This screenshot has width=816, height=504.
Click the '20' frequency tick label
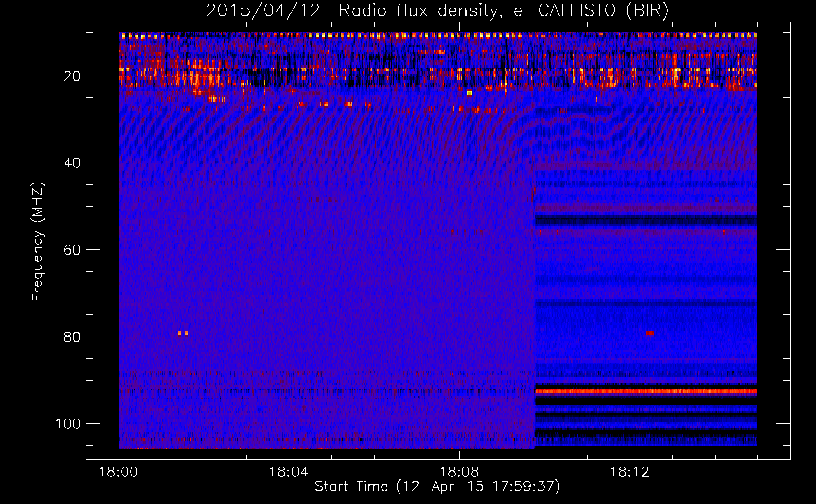pos(72,76)
